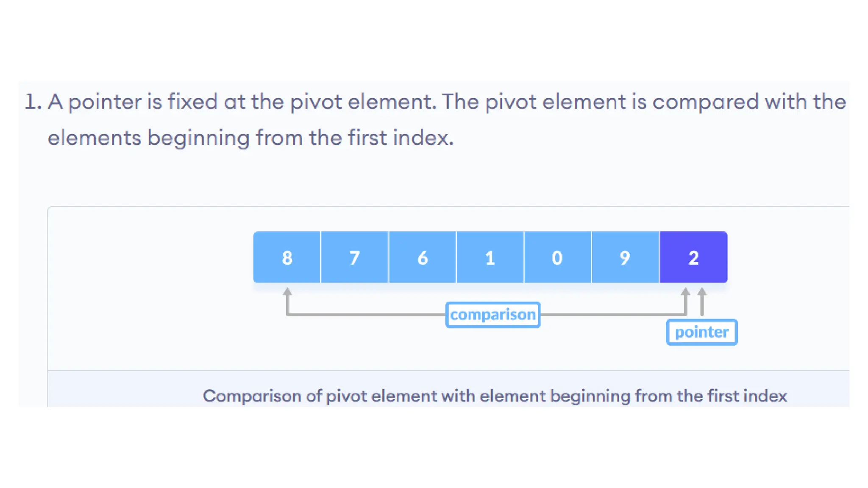Click the dark purple pivot cell 2

pyautogui.click(x=693, y=257)
